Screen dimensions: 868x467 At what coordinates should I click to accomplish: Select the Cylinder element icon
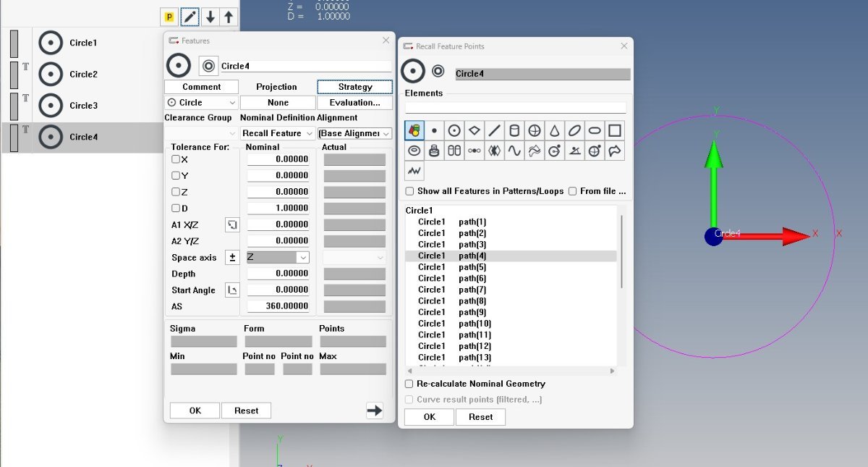[514, 131]
